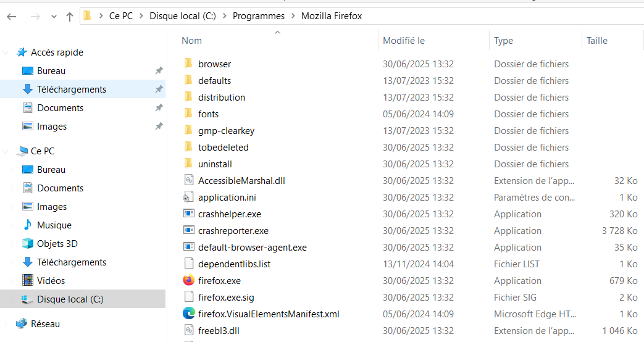Open Bureau under Ce PC
Screen dimensions: 644x342
(x=51, y=170)
